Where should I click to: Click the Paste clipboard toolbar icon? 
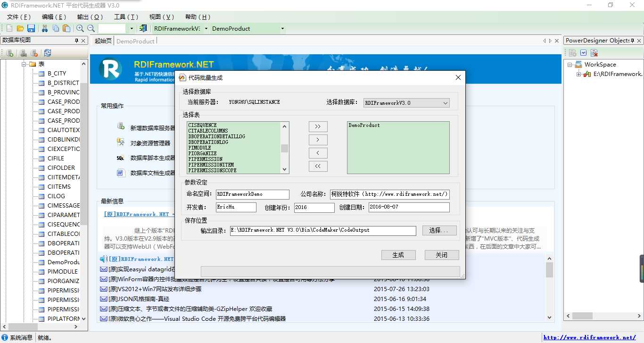coord(66,28)
